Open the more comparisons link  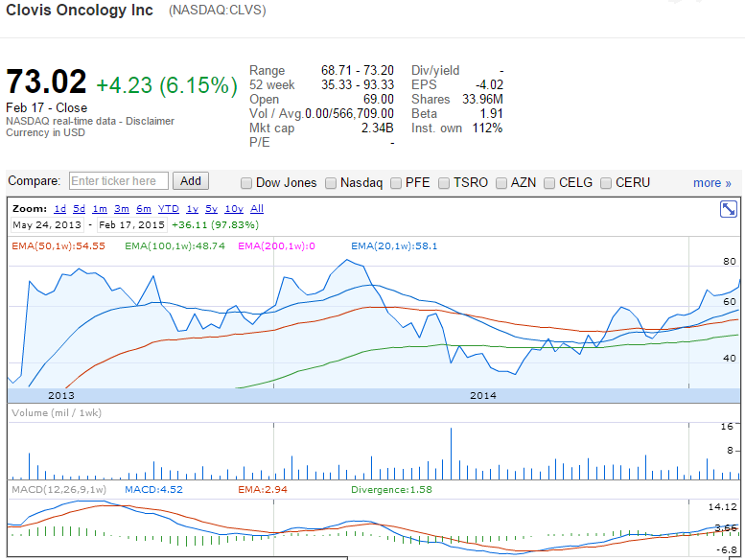click(x=711, y=183)
